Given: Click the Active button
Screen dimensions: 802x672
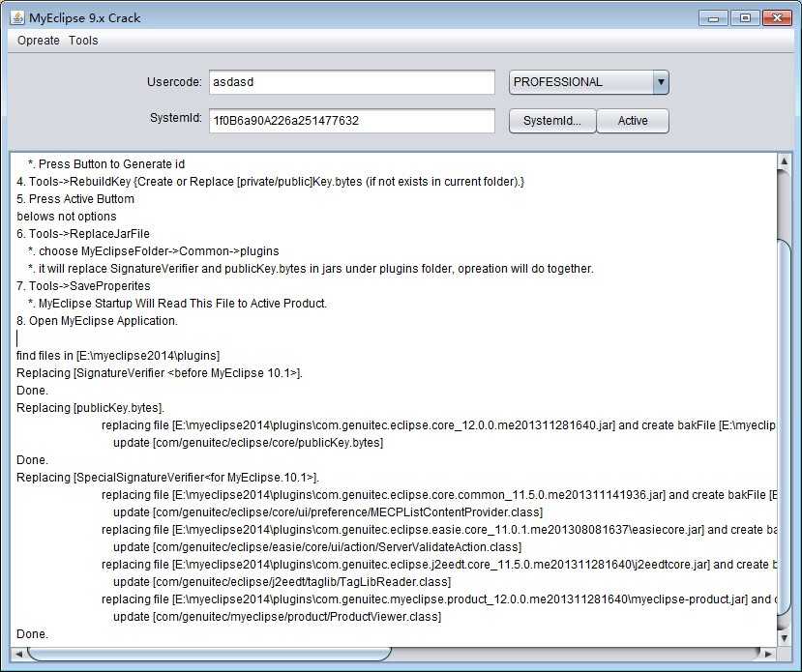Looking at the screenshot, I should tap(633, 121).
